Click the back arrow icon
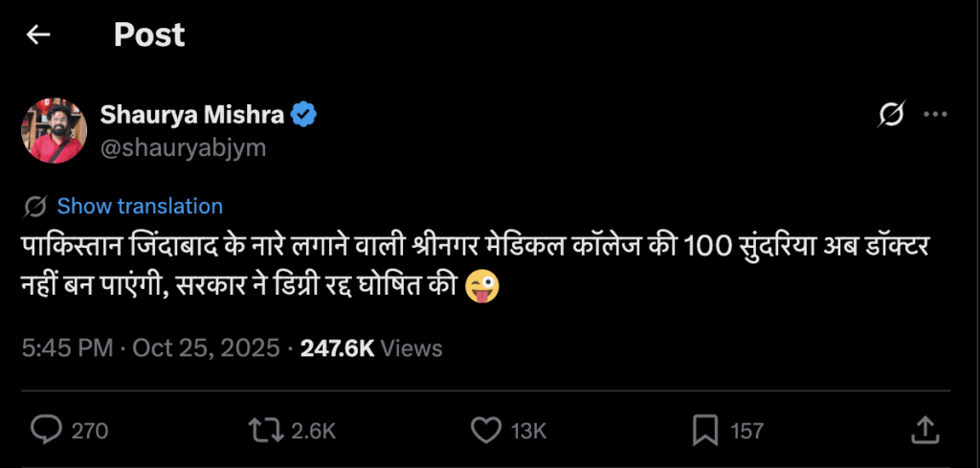Screen dimensions: 980x468 [38, 35]
